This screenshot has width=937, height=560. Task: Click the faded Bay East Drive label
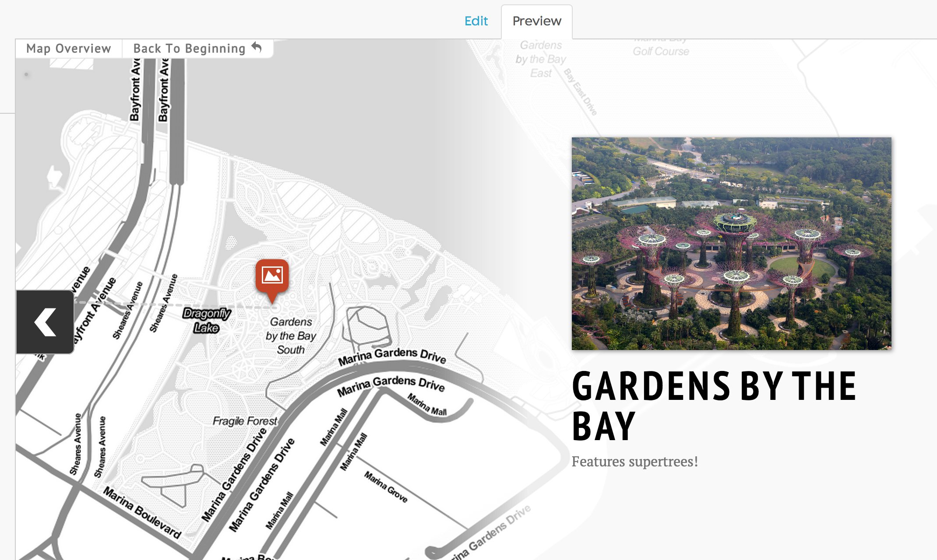click(x=580, y=92)
